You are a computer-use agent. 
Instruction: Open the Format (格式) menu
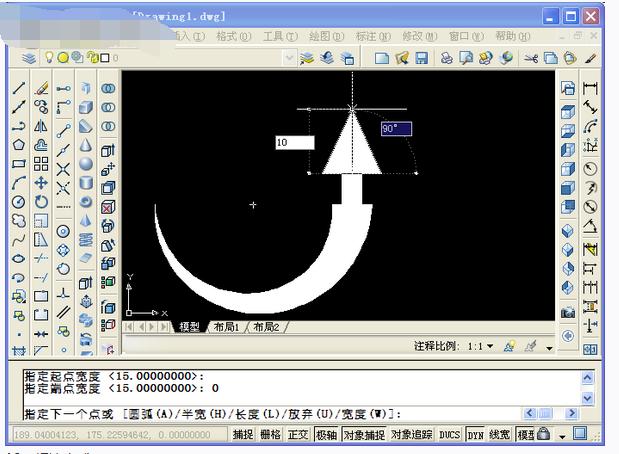pos(233,36)
